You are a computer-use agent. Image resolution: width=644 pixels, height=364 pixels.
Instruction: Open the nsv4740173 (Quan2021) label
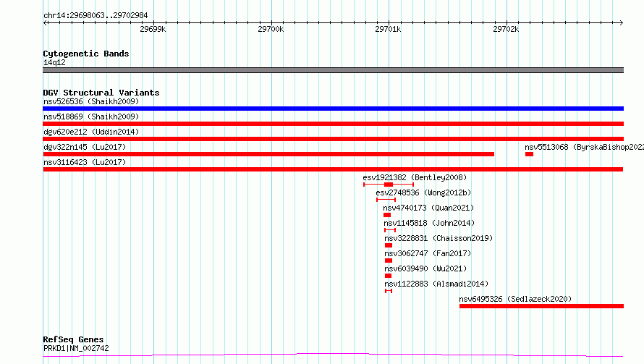[x=428, y=208]
